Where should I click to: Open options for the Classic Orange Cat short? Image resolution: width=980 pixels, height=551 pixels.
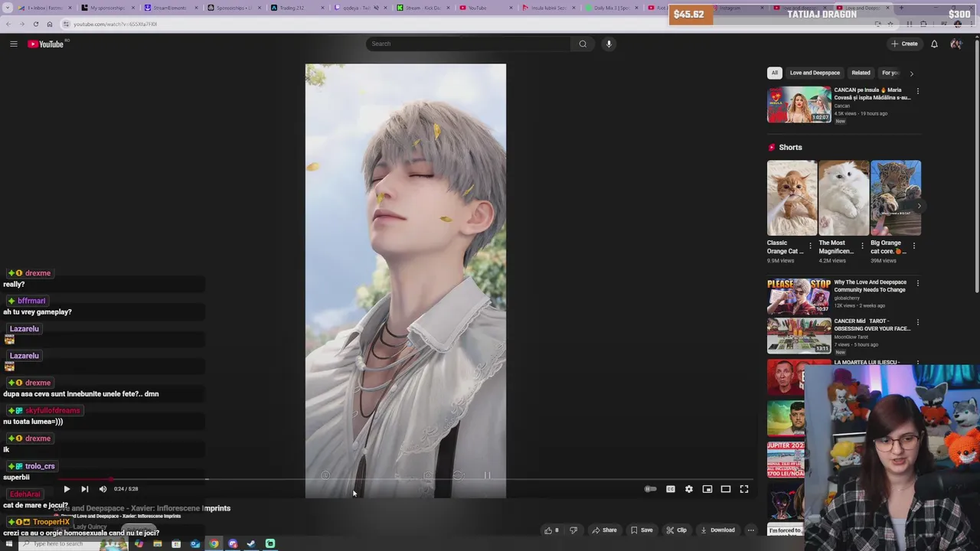(x=810, y=246)
